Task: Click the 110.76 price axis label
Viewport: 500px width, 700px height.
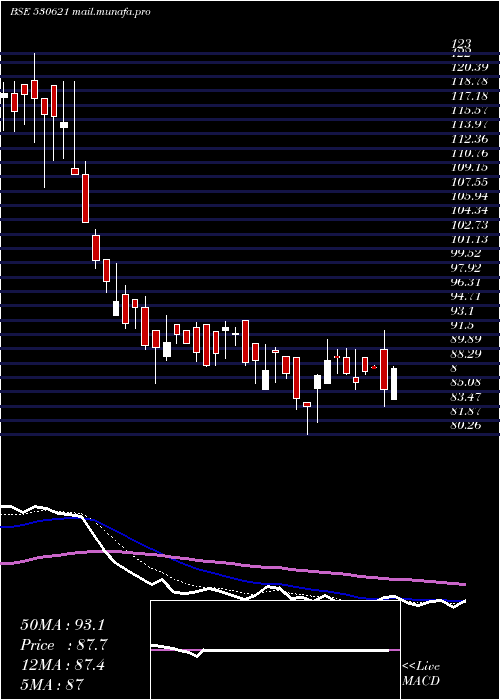Action: click(x=470, y=153)
